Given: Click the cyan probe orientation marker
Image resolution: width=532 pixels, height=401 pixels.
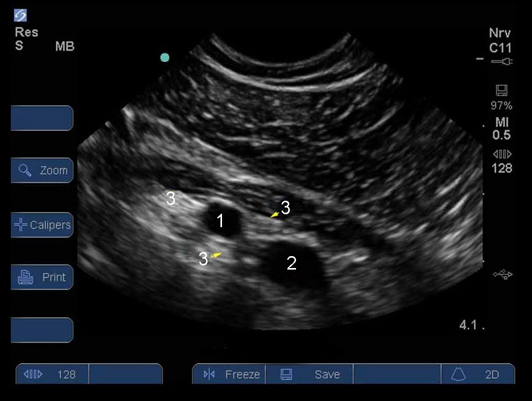Looking at the screenshot, I should 165,57.
